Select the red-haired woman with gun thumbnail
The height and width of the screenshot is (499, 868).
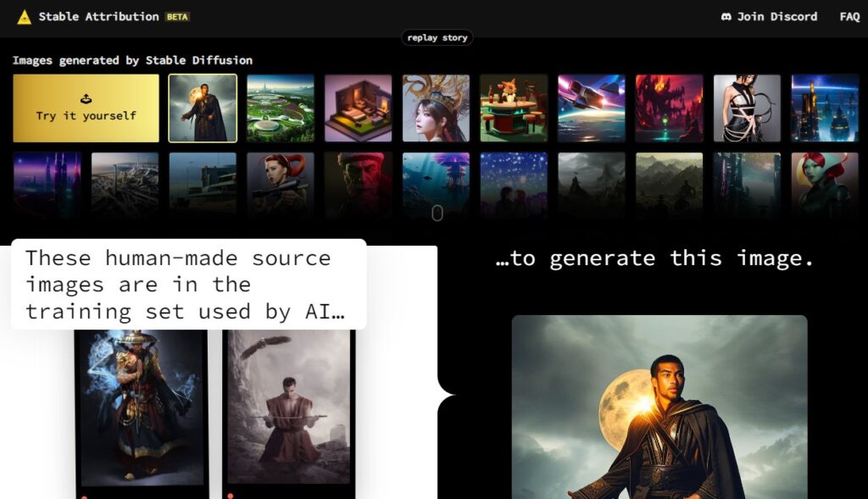(x=280, y=186)
